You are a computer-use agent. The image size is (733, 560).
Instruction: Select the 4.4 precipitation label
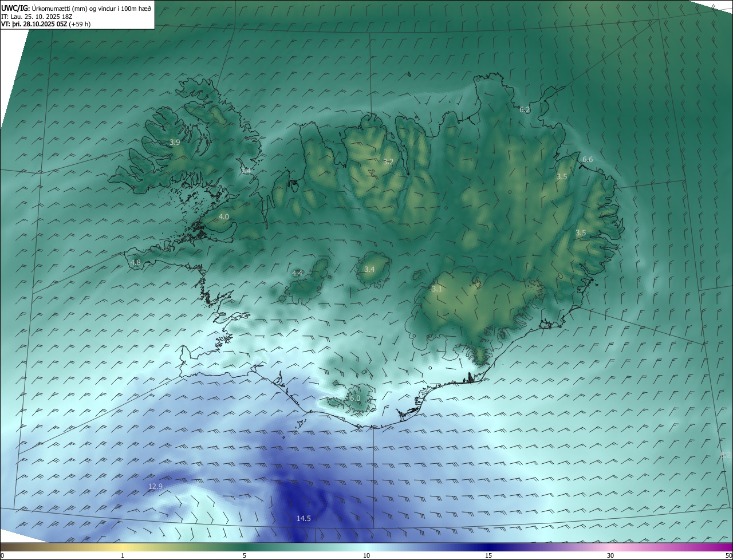297,274
